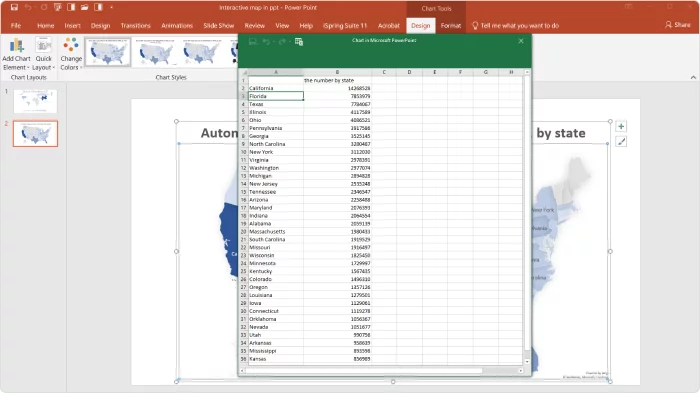Save the presentation from the PowerPoint toolbar
The width and height of the screenshot is (700, 393).
[14, 7]
